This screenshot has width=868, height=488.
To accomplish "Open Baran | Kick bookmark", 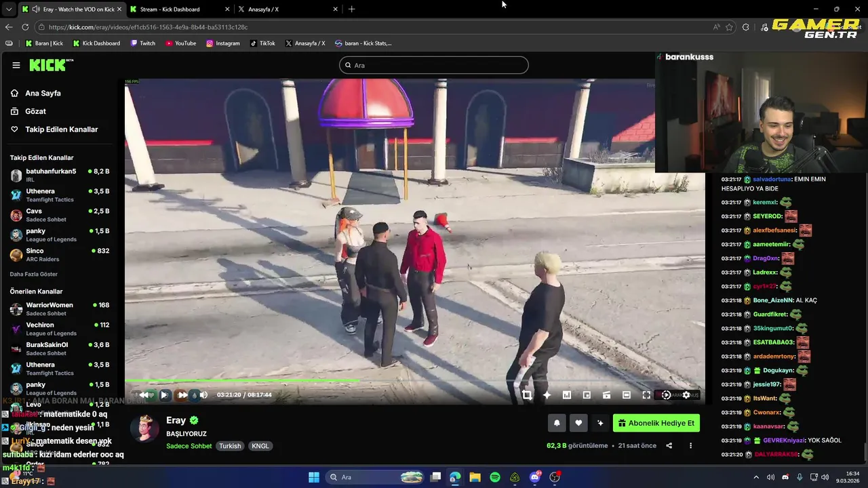I will click(44, 43).
